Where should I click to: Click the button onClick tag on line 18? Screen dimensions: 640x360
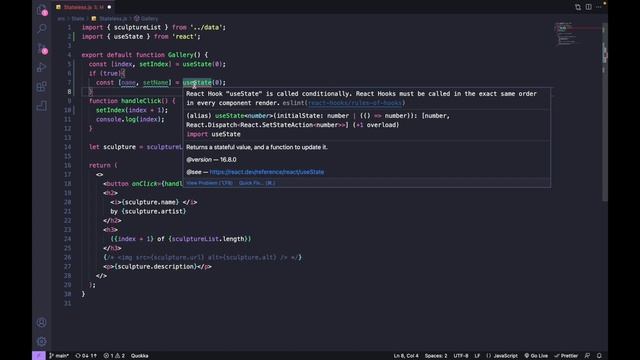143,184
